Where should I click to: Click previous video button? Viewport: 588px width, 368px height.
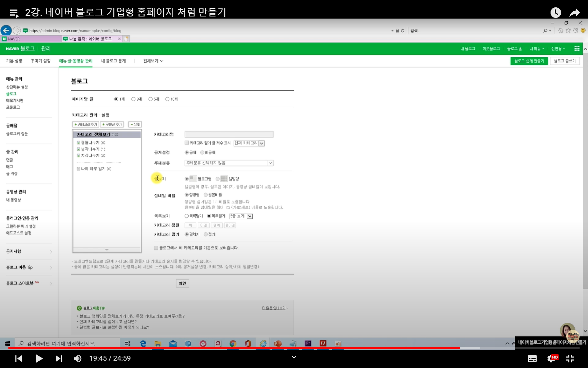click(19, 358)
